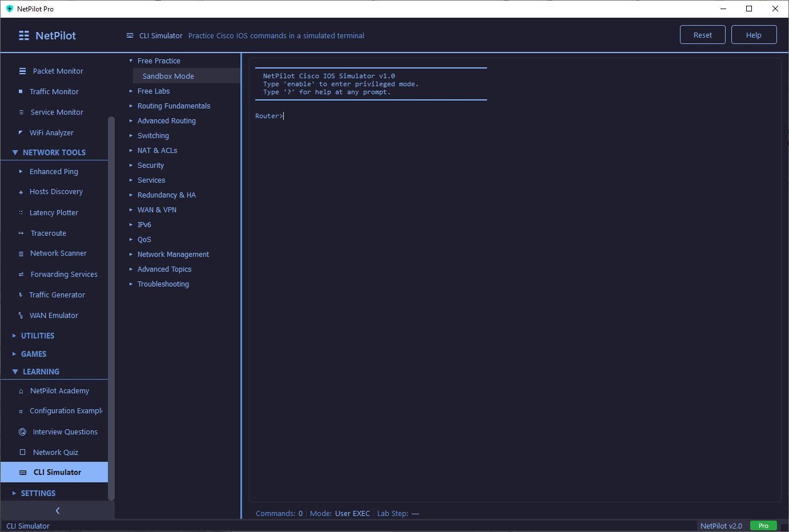Expand the Routing Fundamentals category
Image resolution: width=789 pixels, height=532 pixels.
click(174, 106)
